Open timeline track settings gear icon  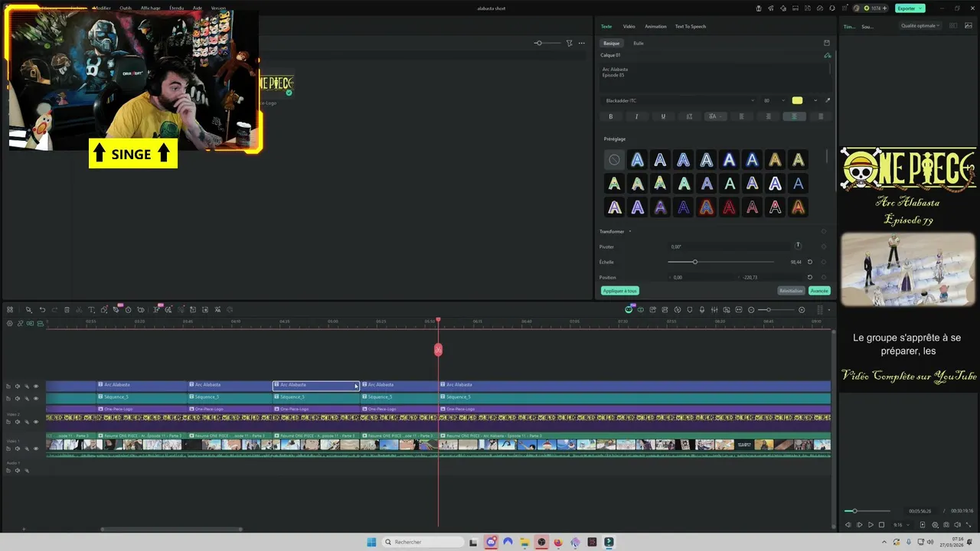pyautogui.click(x=10, y=324)
